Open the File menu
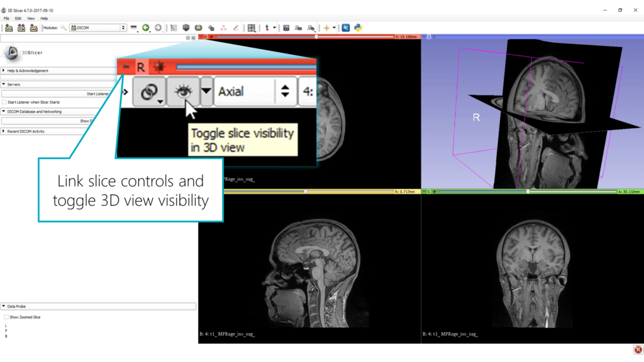644x362 pixels. [6, 18]
